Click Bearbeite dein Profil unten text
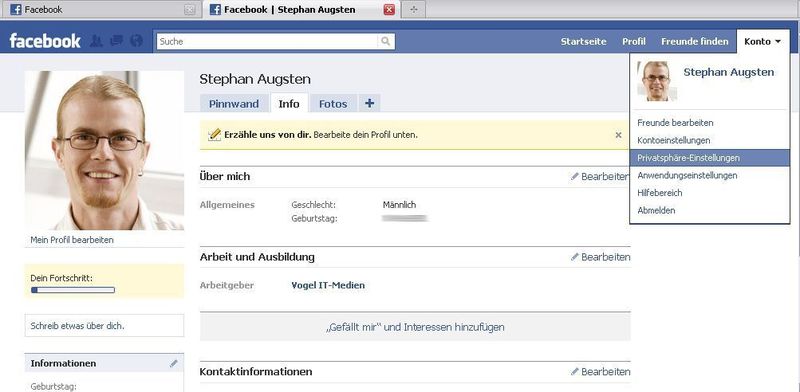This screenshot has width=800, height=392. click(x=365, y=135)
